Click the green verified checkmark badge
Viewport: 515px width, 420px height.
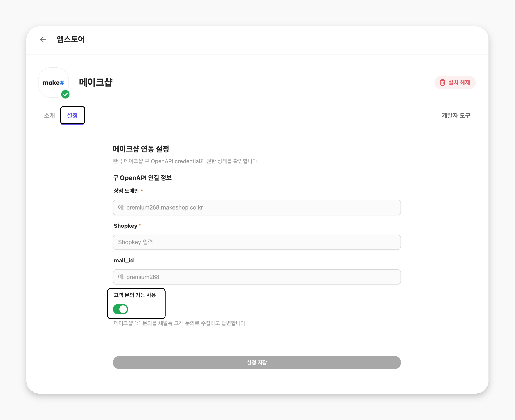coord(65,94)
